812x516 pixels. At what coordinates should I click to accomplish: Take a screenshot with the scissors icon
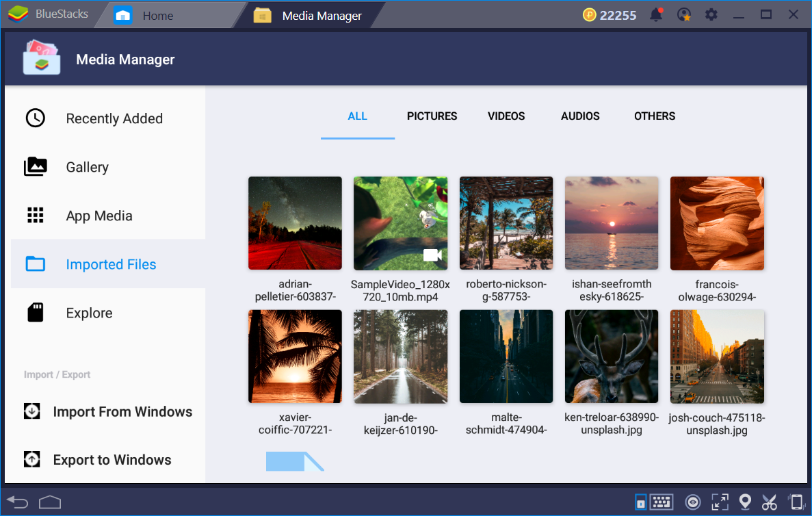tap(770, 502)
